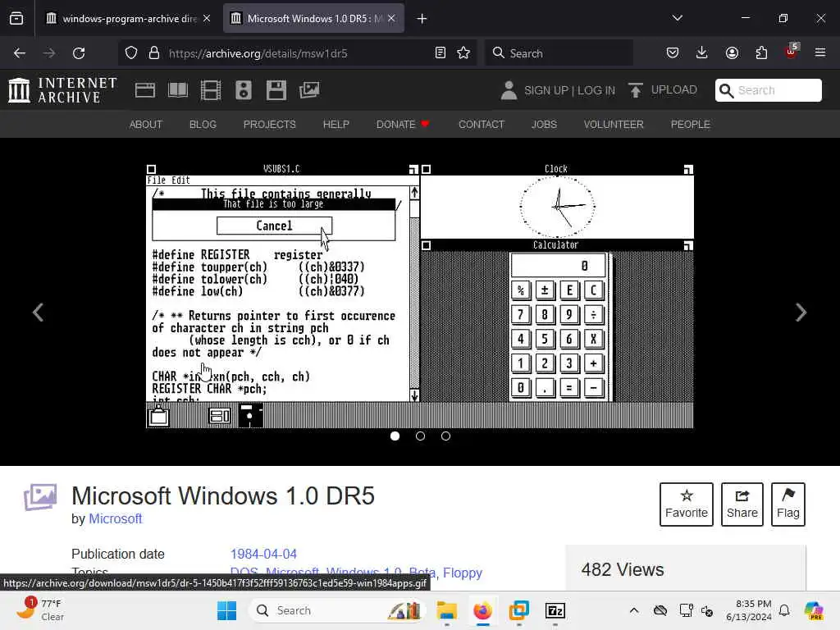
Task: Open the weather widget showing 77°F Clear
Action: tap(39, 609)
